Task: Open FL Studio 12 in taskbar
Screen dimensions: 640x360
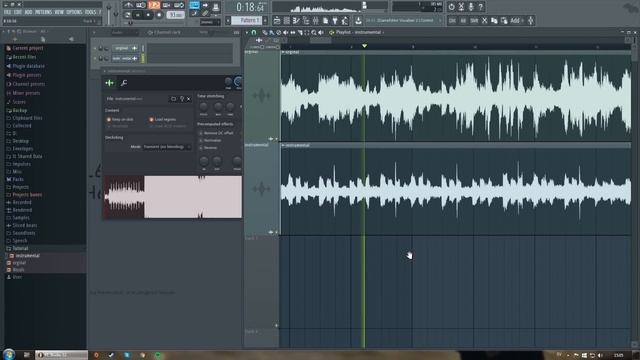Action: pos(61,355)
